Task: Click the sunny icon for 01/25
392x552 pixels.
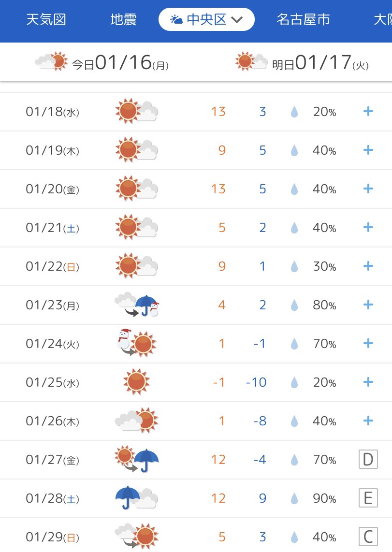Action: click(136, 381)
